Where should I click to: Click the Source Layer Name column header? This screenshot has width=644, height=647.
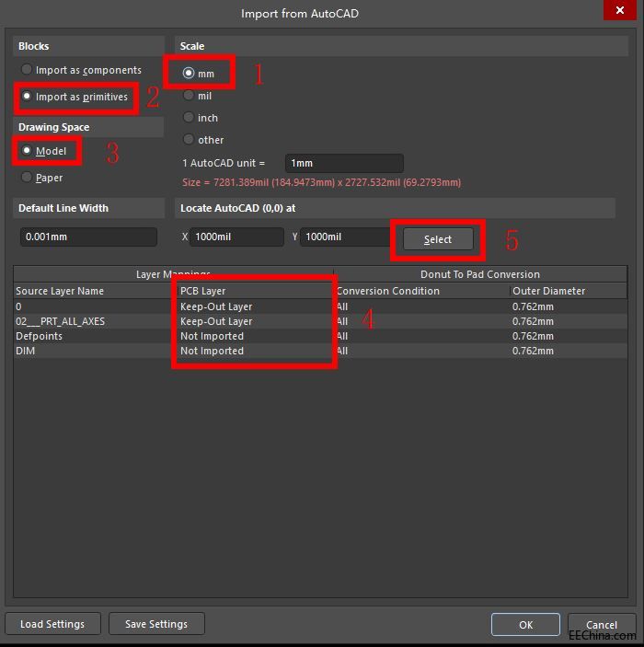click(96, 291)
